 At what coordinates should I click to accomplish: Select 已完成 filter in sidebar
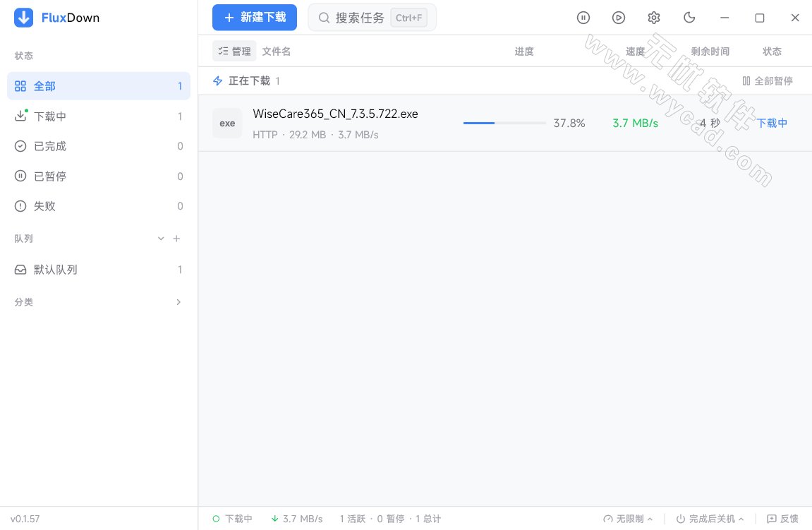(x=98, y=146)
